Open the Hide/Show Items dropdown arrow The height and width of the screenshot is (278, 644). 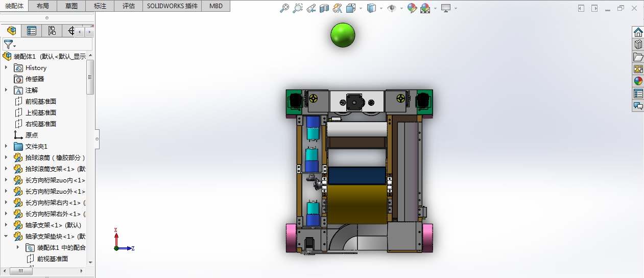[401, 8]
